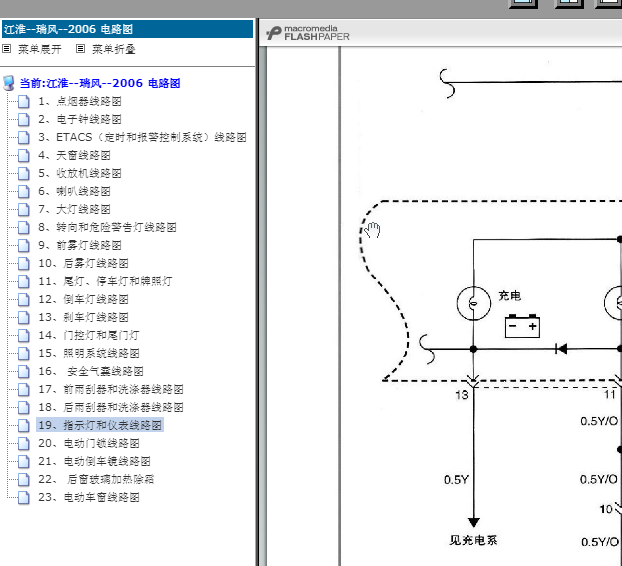Screen dimensions: 622x566
Task: Click 菜单展开 to expand menu
Action: [x=40, y=49]
